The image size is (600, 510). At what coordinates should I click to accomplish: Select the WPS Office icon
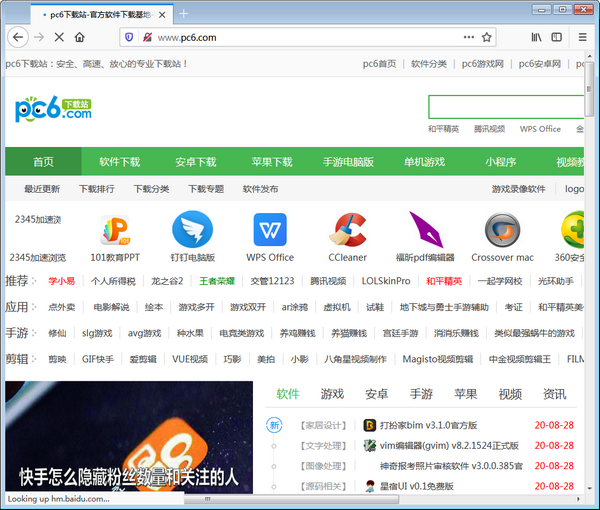tap(270, 230)
